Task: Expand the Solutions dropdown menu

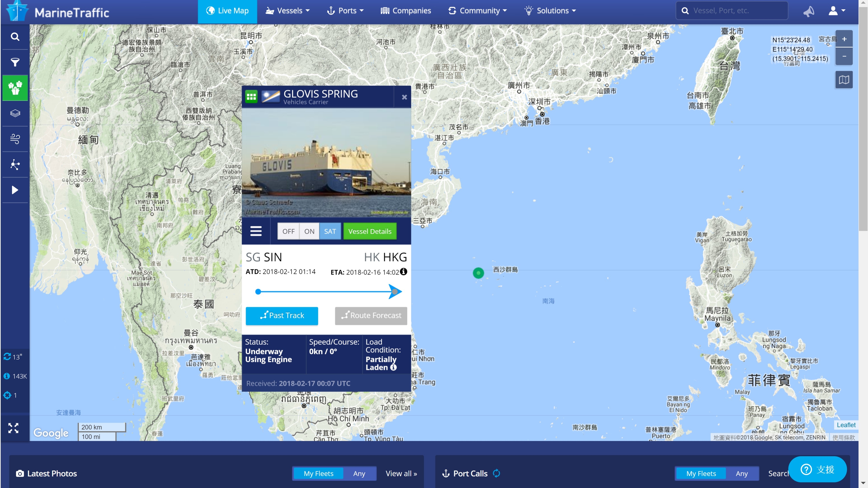Action: coord(550,11)
